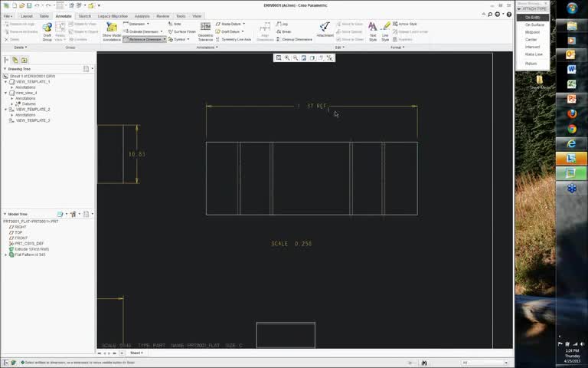Screen dimensions: 588x368
Task: Click the New file icon in quick access toolbar
Action: coord(15,5)
